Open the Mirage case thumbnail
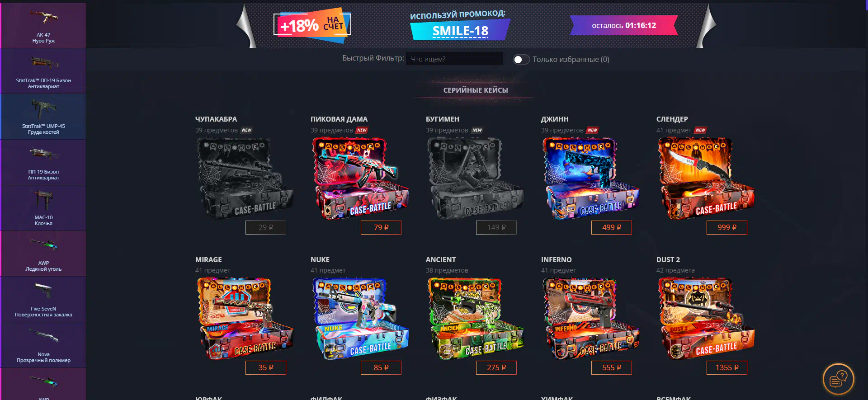868x400 pixels. [245, 319]
